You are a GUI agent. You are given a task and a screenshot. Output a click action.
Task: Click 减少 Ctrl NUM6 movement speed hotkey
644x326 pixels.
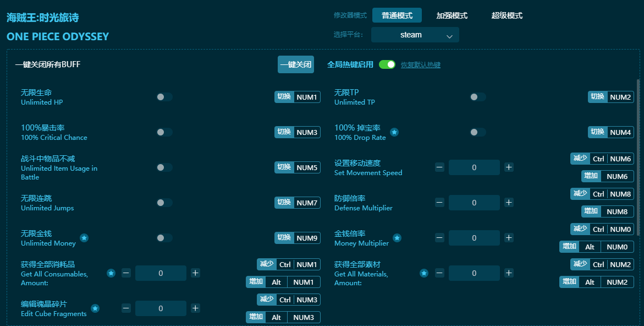coord(602,159)
